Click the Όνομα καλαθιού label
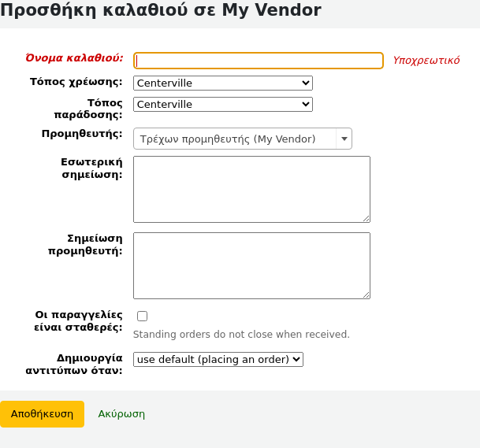Viewport: 480px width, 448px height. 74,57
